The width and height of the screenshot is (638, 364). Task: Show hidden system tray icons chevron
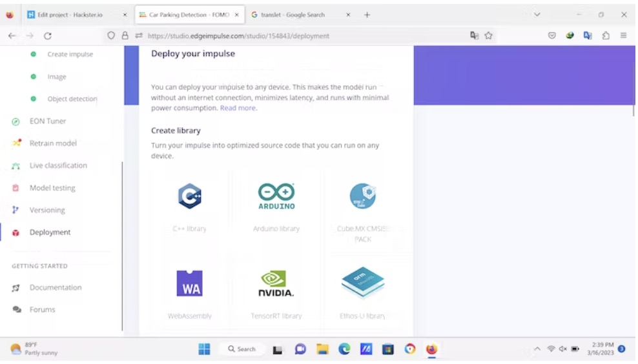click(x=537, y=349)
